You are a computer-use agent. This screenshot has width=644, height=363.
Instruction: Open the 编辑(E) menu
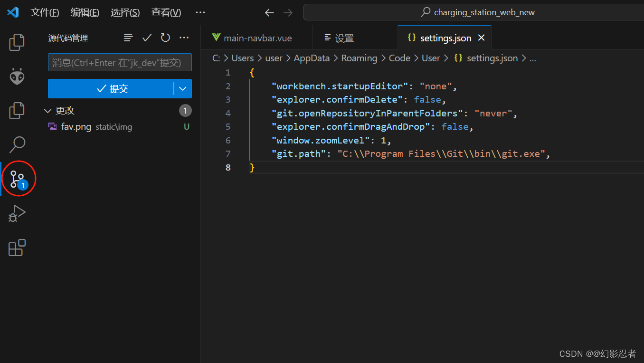[x=85, y=13]
